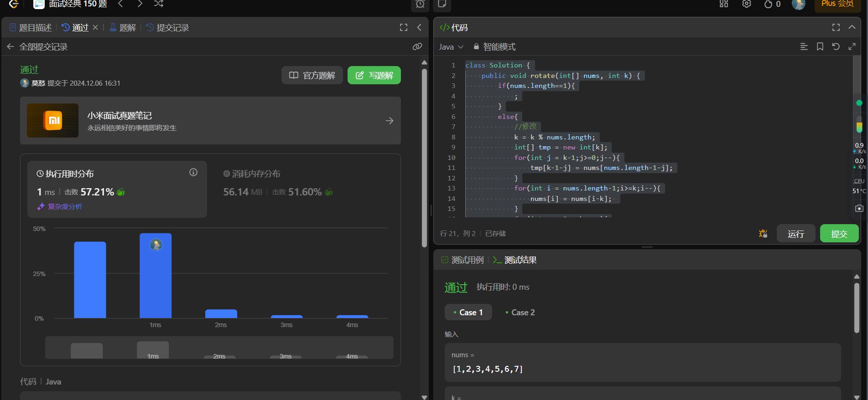The width and height of the screenshot is (868, 400).
Task: Maximize the left panel fullscreen icon
Action: 404,27
